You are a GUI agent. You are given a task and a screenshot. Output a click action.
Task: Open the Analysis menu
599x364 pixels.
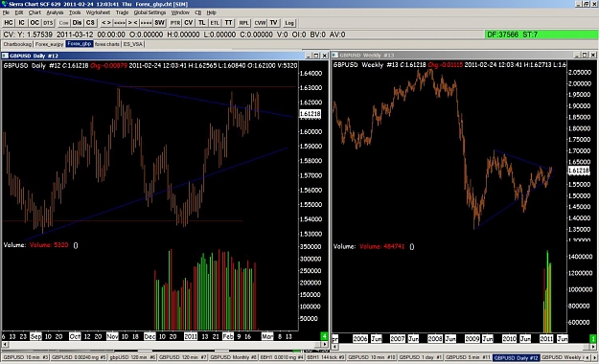pos(55,12)
